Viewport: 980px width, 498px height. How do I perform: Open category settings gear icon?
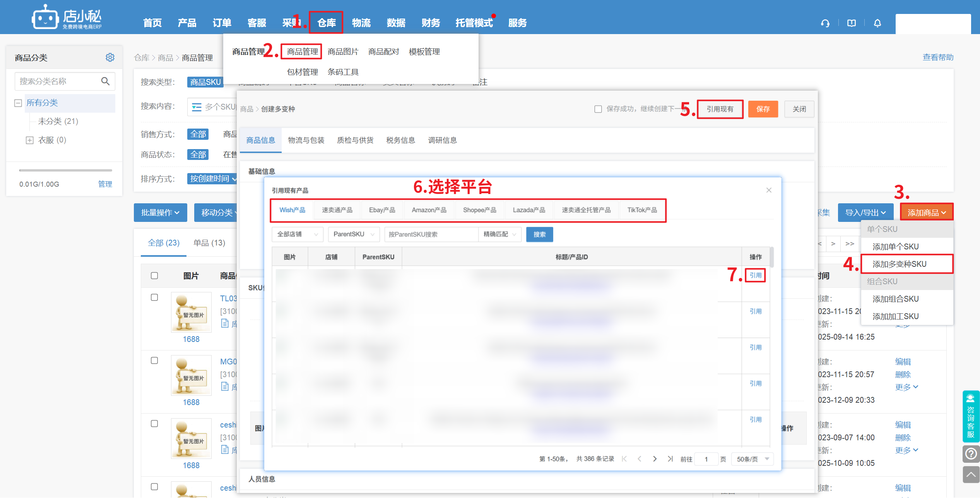pyautogui.click(x=110, y=57)
